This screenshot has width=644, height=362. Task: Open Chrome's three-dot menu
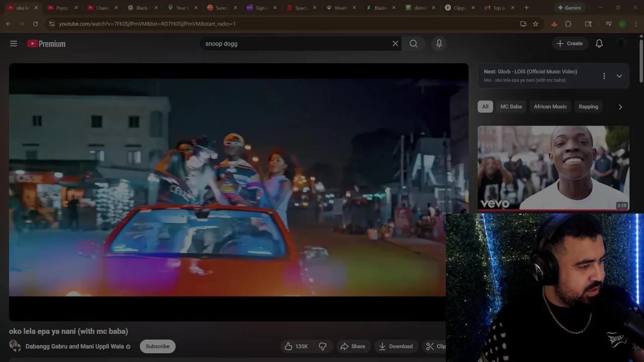(636, 24)
